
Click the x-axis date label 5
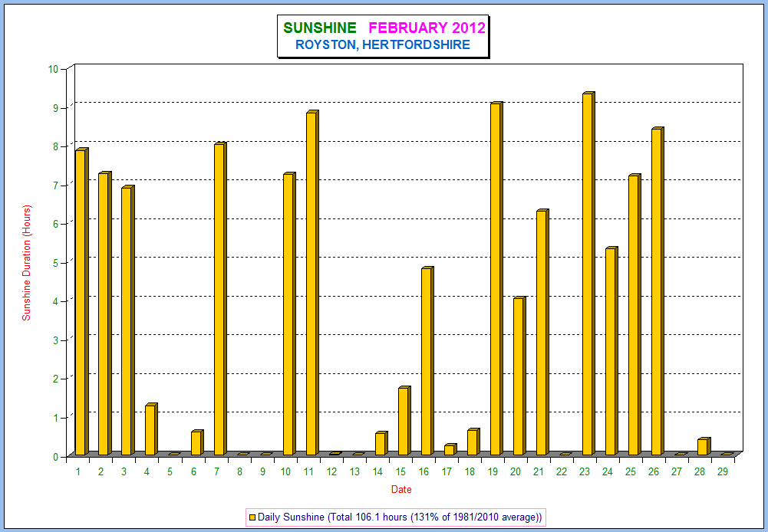coord(170,471)
